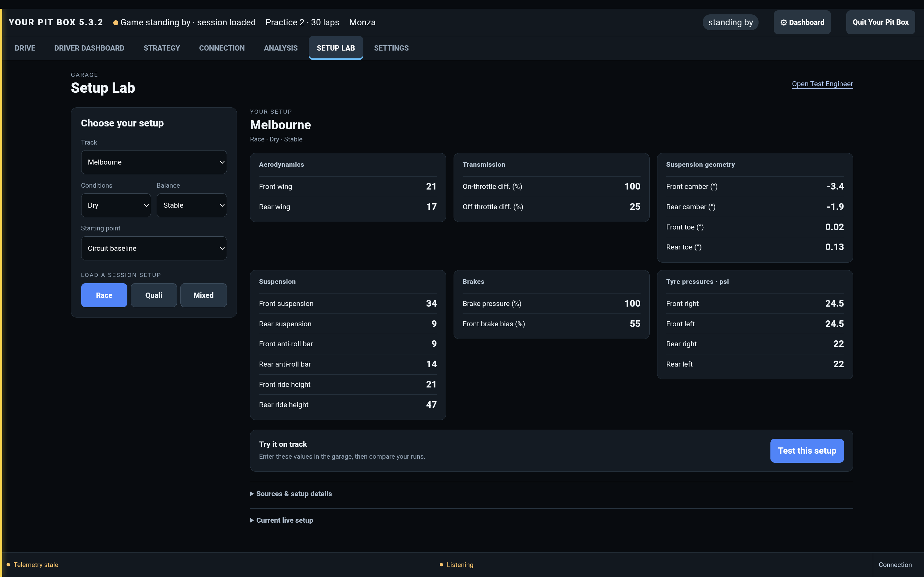
Task: Switch to the DRIVER DASHBOARD tab
Action: pos(89,48)
